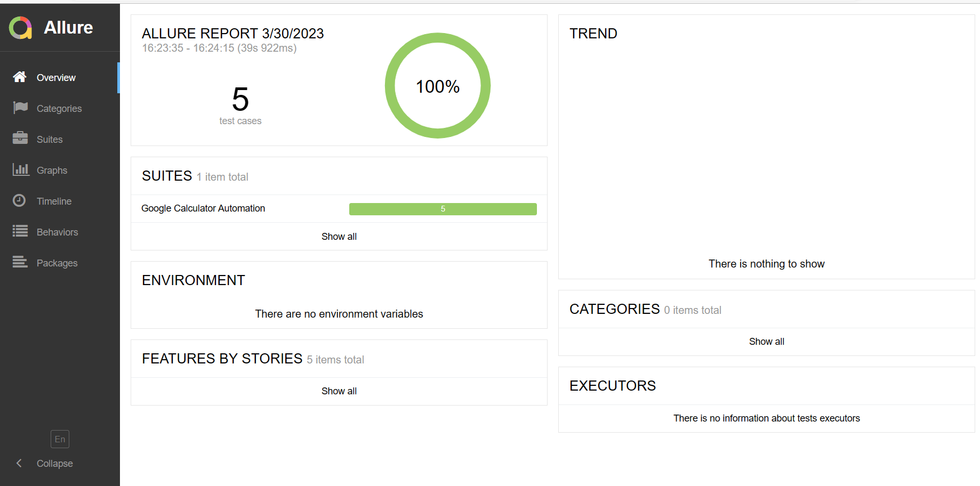980x486 pixels.
Task: Select the Behaviors list icon
Action: (20, 231)
